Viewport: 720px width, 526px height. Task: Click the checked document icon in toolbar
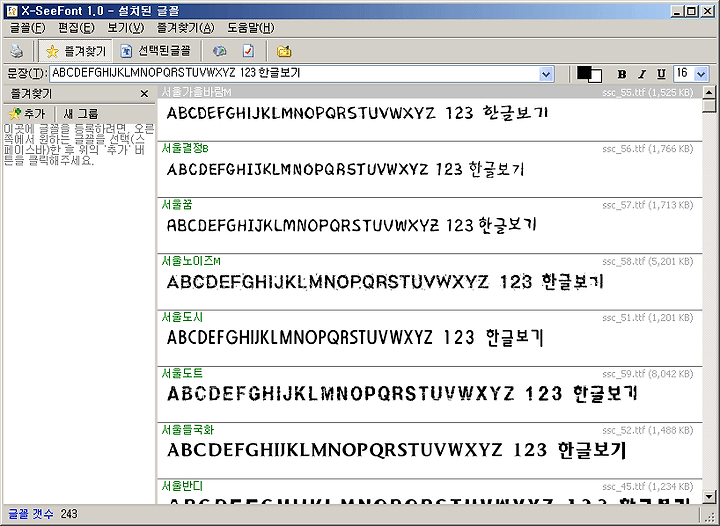click(248, 51)
